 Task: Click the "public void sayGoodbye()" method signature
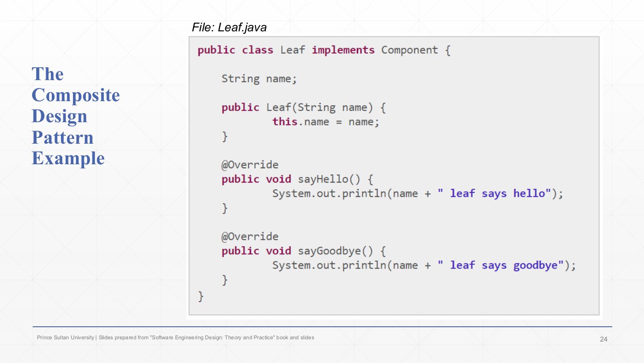(304, 251)
